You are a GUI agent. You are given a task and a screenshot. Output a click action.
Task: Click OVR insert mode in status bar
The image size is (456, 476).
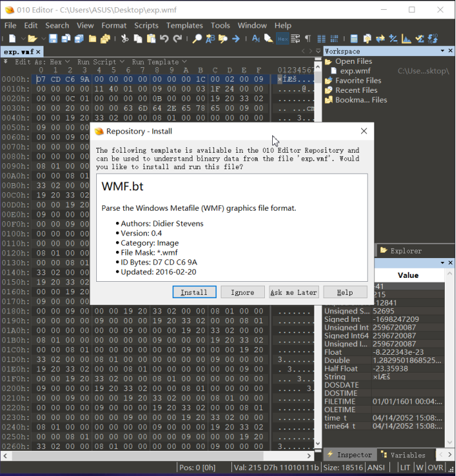click(x=436, y=467)
